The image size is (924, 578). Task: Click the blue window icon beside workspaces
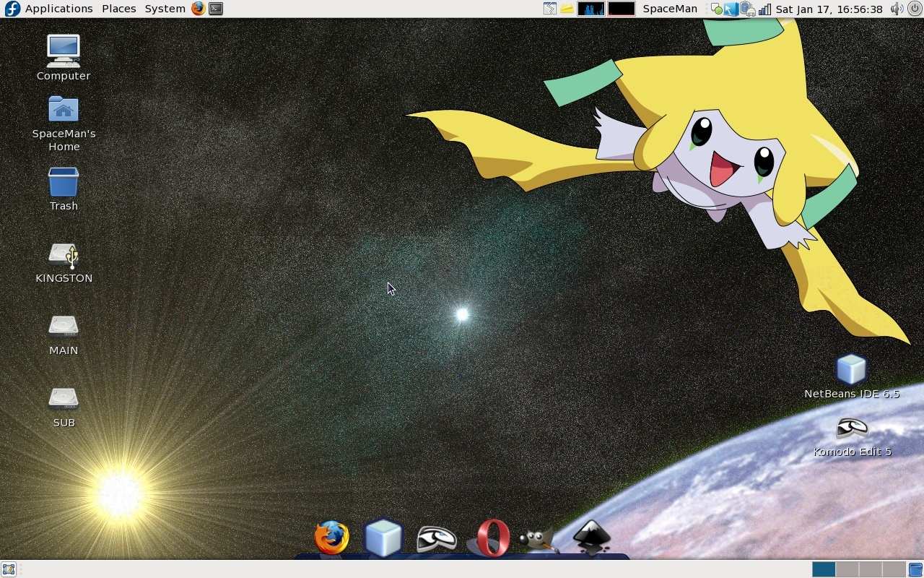click(915, 569)
